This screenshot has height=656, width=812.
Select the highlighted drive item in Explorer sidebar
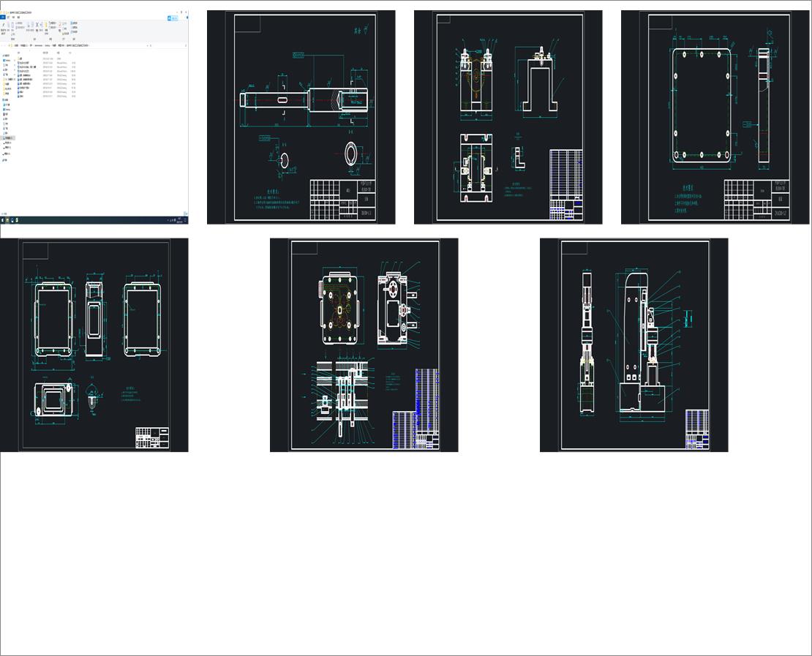tap(8, 138)
